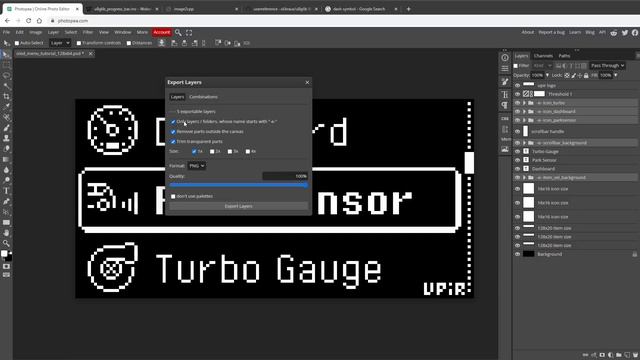Open the Brush settings panel icon
This screenshot has height=360, width=640.
point(505,82)
